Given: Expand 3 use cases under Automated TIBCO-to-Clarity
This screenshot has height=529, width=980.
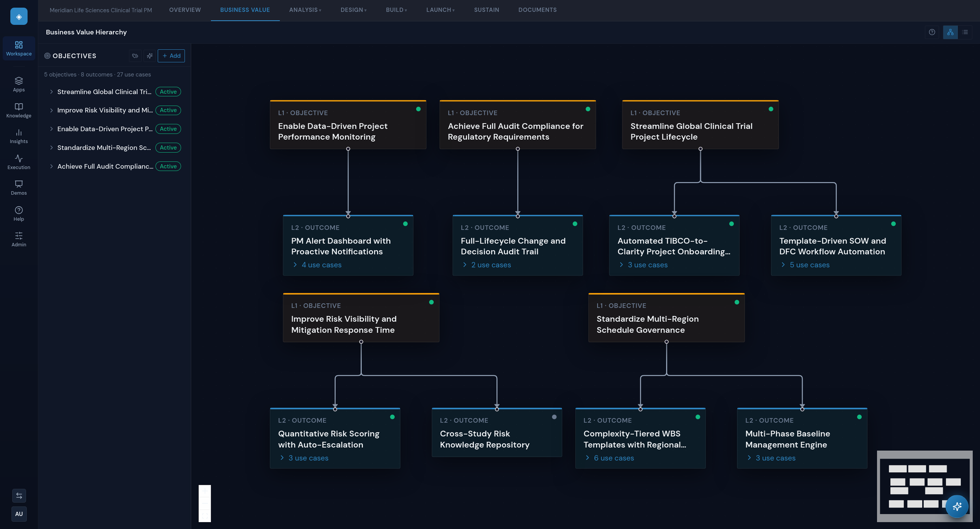Looking at the screenshot, I should point(643,265).
